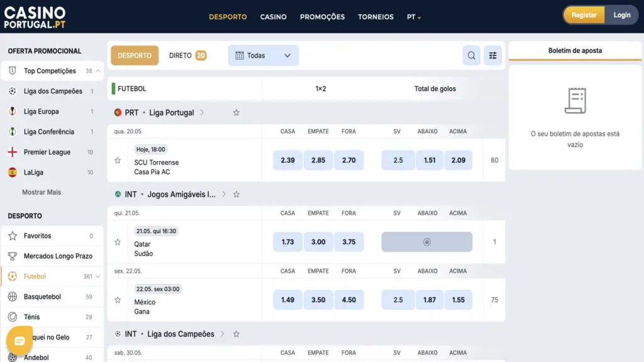The width and height of the screenshot is (644, 362).
Task: Select over 2.5 goals odds 2.09
Action: click(458, 160)
